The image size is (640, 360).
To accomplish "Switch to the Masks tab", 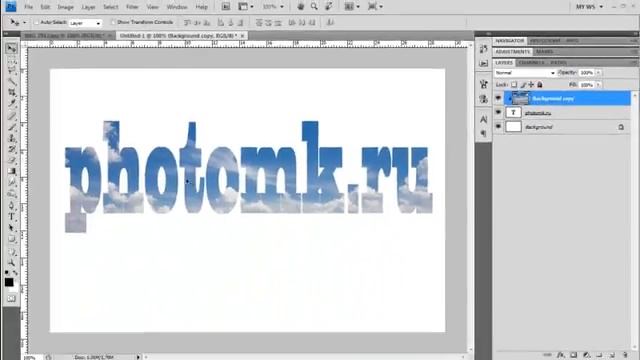I will click(x=544, y=51).
